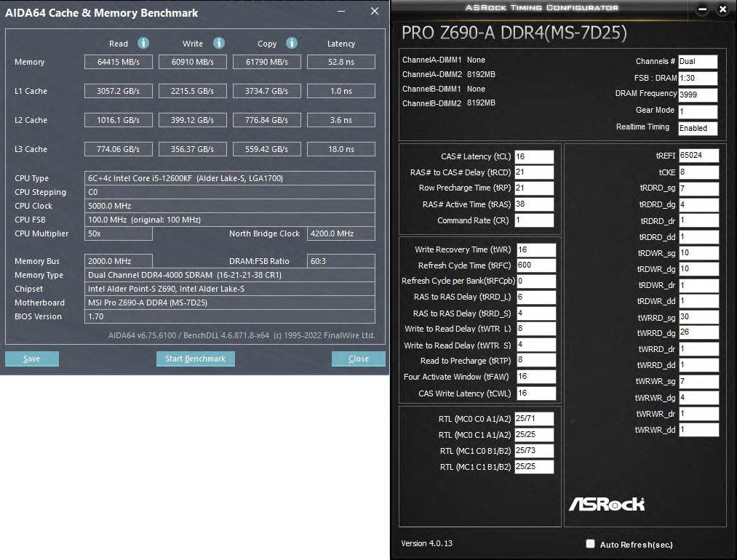Select the tCKE value field
The image size is (737, 560).
[699, 172]
